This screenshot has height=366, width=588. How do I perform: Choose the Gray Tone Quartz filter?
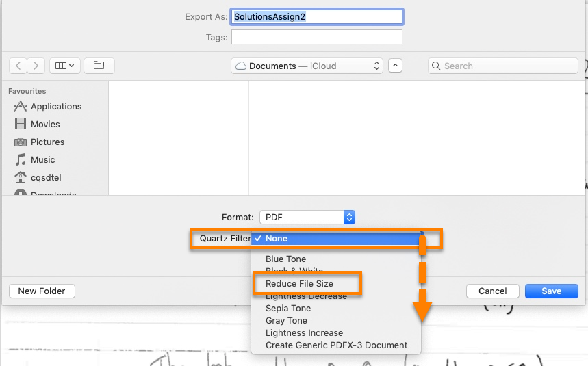tap(286, 321)
